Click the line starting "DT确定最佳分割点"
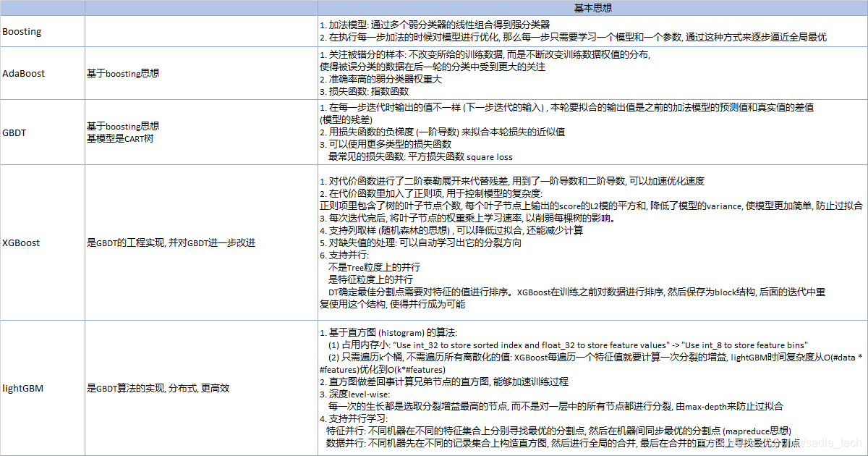The image size is (868, 456). pos(576,292)
